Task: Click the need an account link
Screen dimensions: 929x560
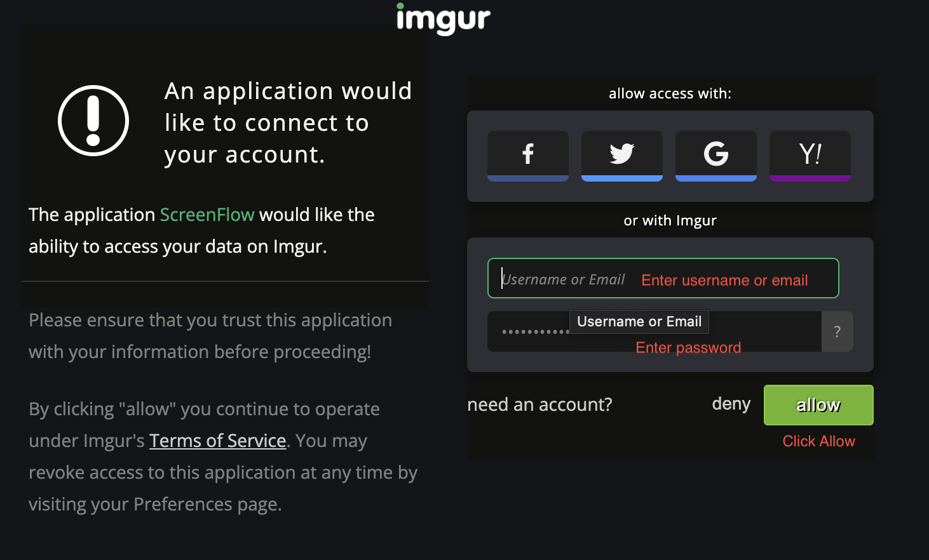Action: coord(539,404)
